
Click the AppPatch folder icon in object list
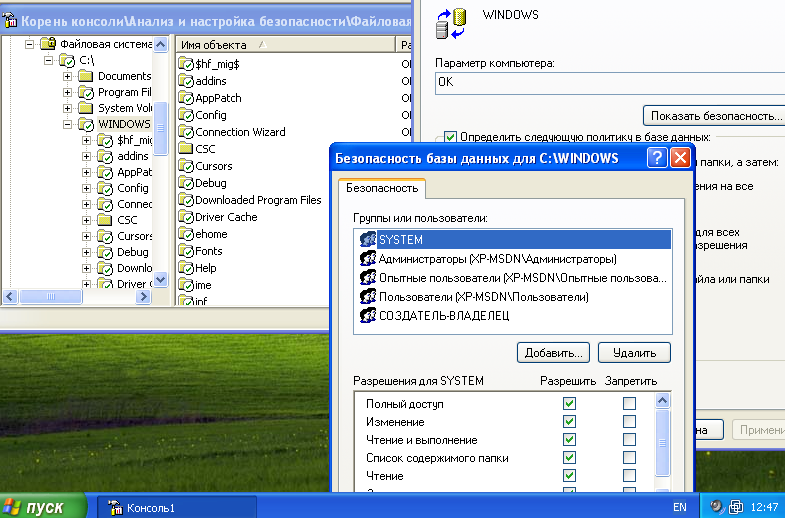186,98
